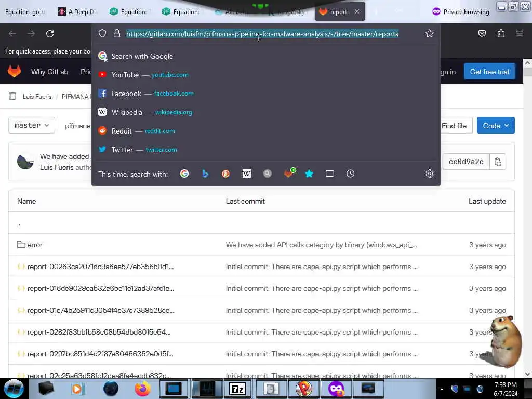Image resolution: width=532 pixels, height=399 pixels.
Task: Open Firefox application hamburger menu
Action: [520, 33]
